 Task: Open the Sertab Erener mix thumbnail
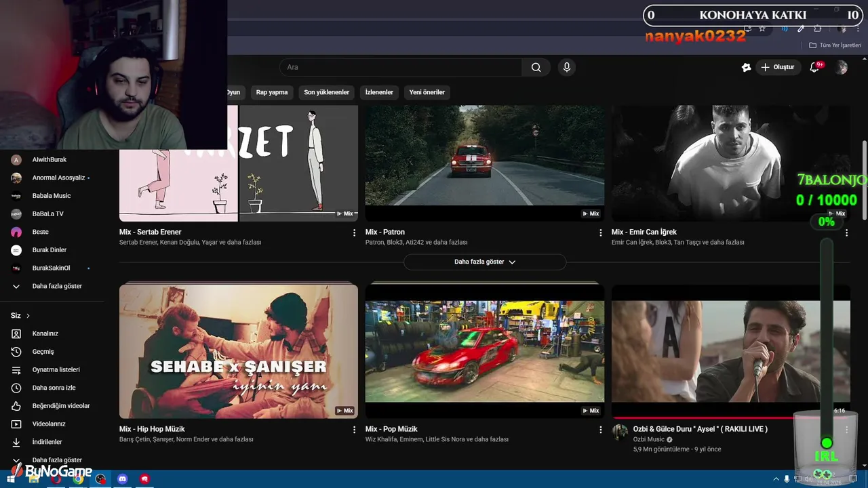pos(239,163)
